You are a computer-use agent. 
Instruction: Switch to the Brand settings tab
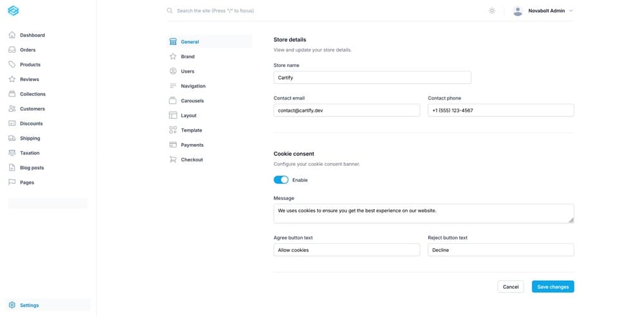pos(187,57)
